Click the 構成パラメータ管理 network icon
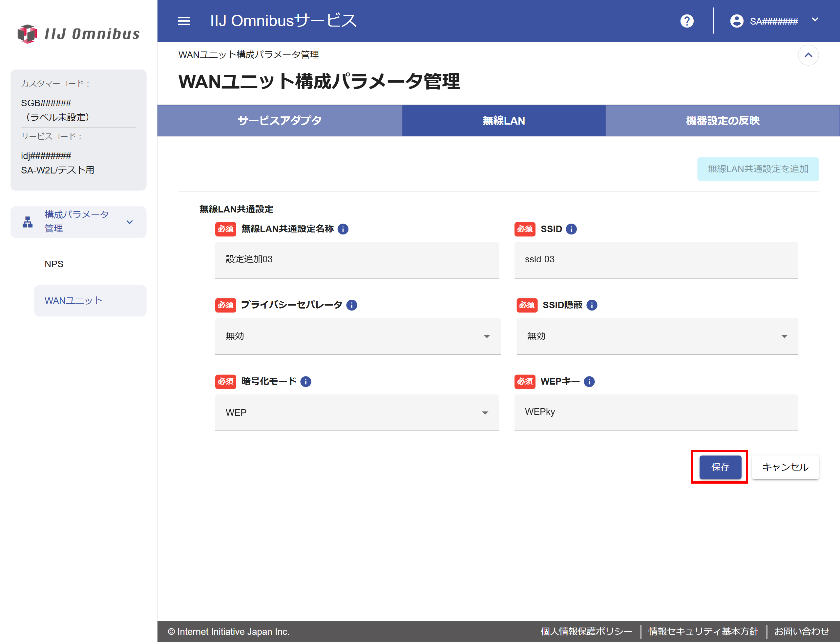Screen dimensions: 840x642 pyautogui.click(x=28, y=222)
